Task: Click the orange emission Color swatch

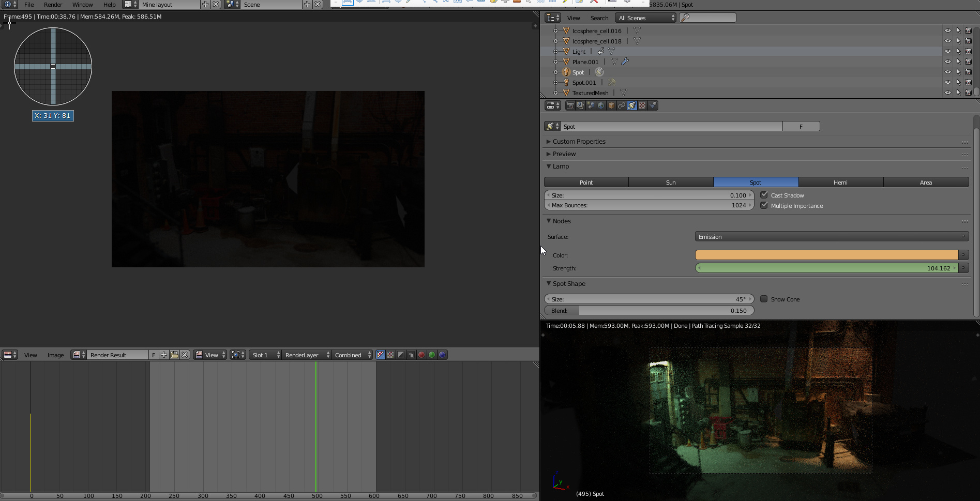Action: tap(826, 255)
